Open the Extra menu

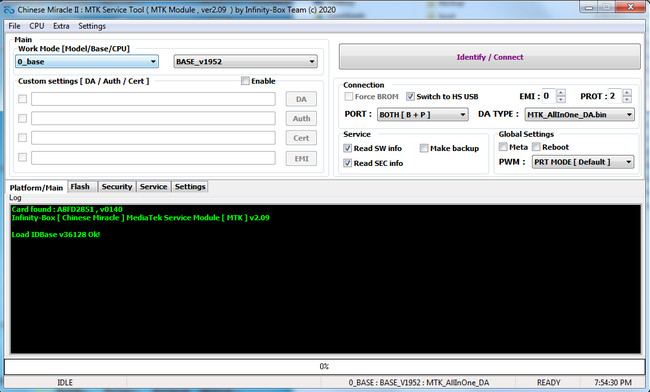(61, 26)
